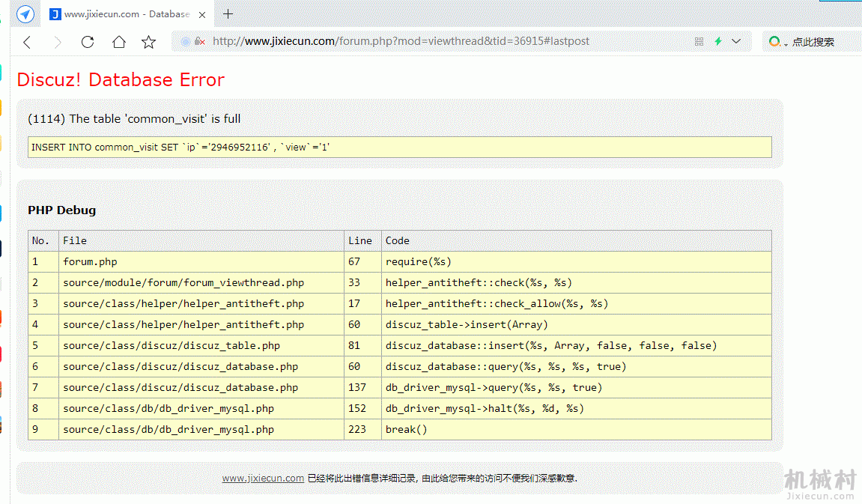Click the db_driver_mysql->query code cell
The image size is (862, 504).
(577, 387)
